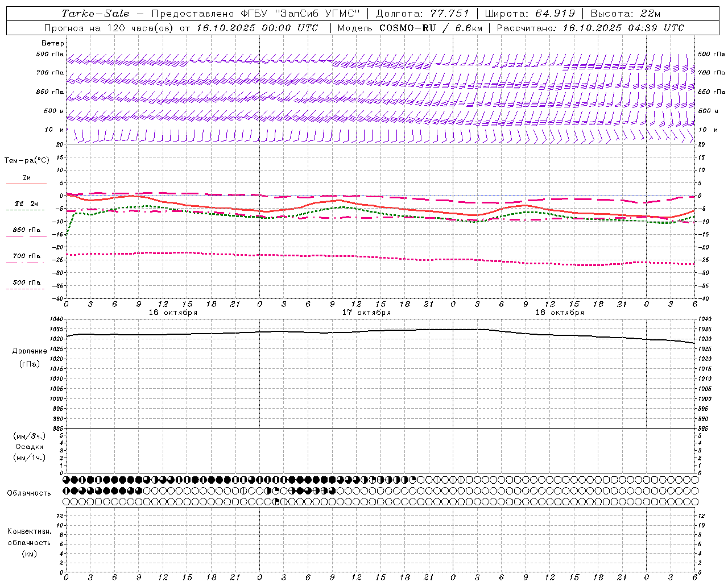Click the 850 гПа temperature legend entry

pyautogui.click(x=26, y=230)
